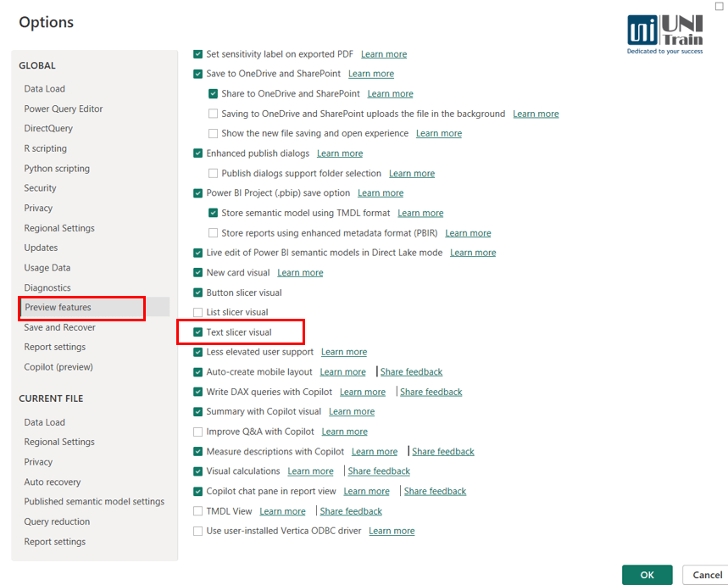
Task: Enable new file saving and open experience
Action: pyautogui.click(x=213, y=134)
